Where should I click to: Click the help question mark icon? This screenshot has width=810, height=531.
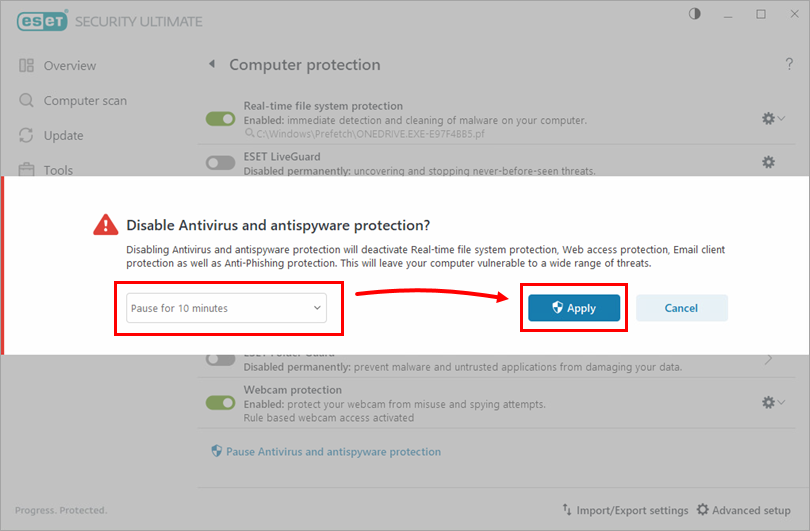click(789, 65)
